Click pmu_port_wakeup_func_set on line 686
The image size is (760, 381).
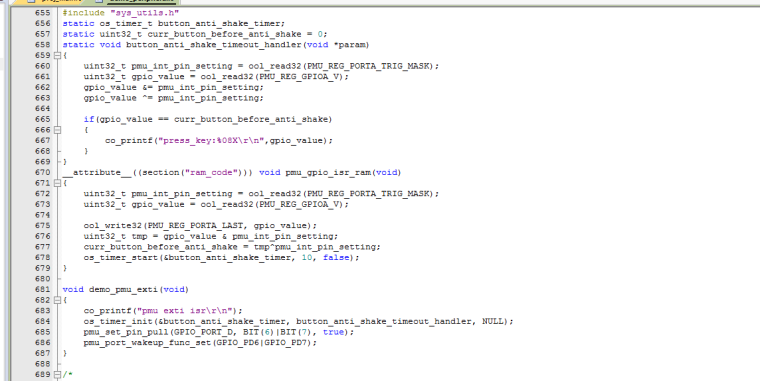(x=147, y=343)
